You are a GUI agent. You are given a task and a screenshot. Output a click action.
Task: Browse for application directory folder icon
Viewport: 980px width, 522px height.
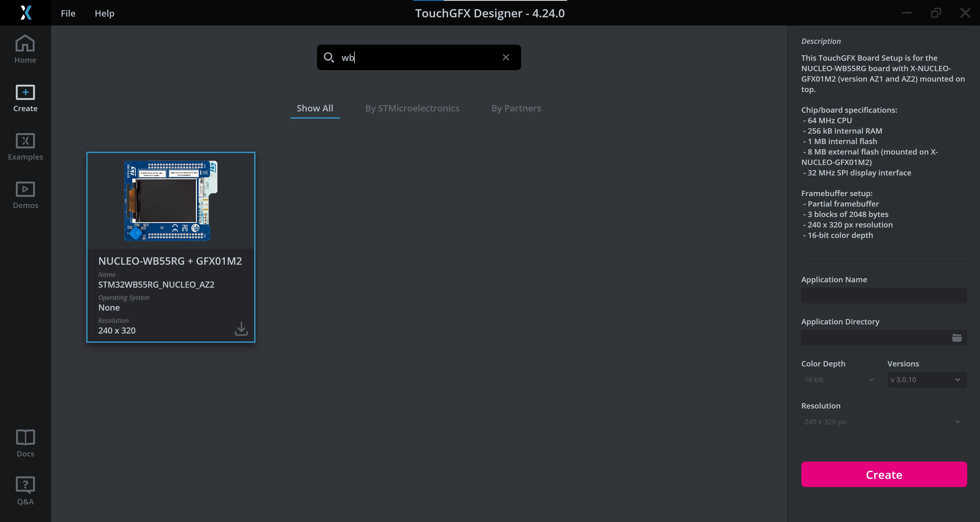click(x=957, y=338)
